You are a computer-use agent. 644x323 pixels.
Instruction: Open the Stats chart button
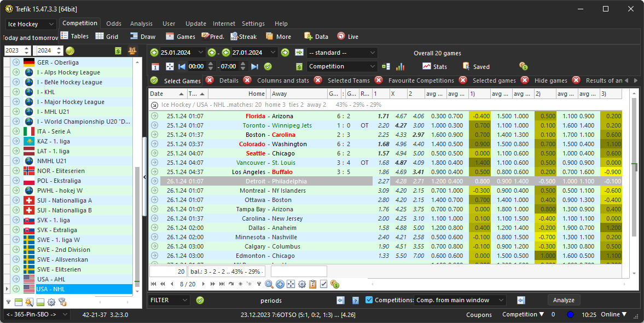[x=434, y=67]
